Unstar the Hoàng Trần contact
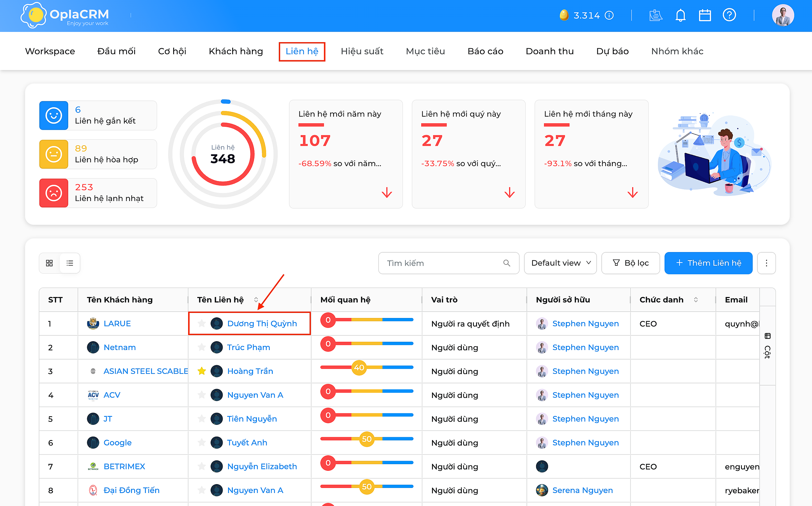 pos(201,371)
